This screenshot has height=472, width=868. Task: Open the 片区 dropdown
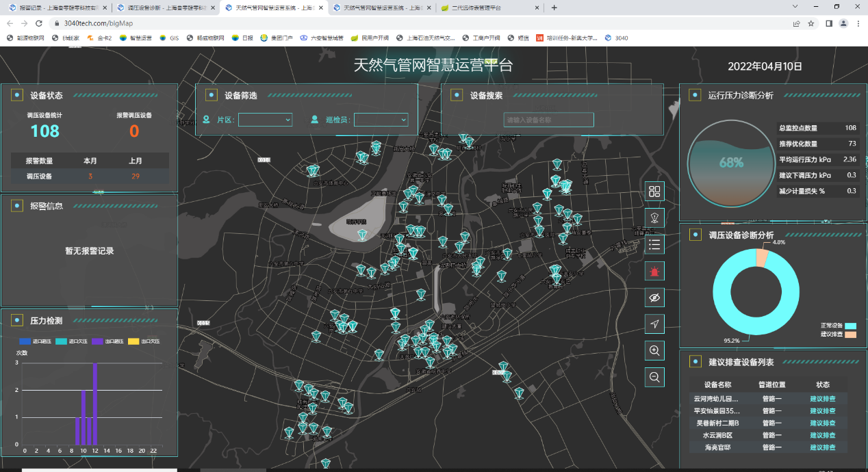point(265,120)
